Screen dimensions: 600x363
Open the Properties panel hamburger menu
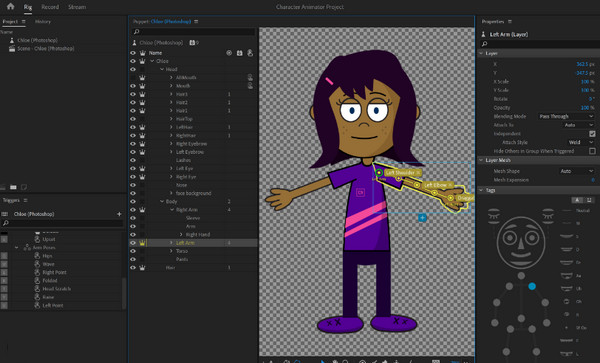click(x=510, y=21)
